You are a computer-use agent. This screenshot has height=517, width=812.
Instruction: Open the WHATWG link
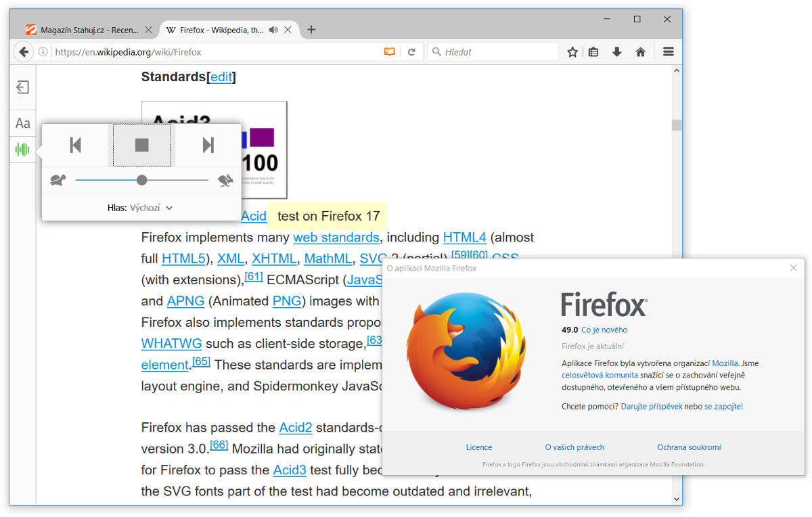tap(171, 343)
